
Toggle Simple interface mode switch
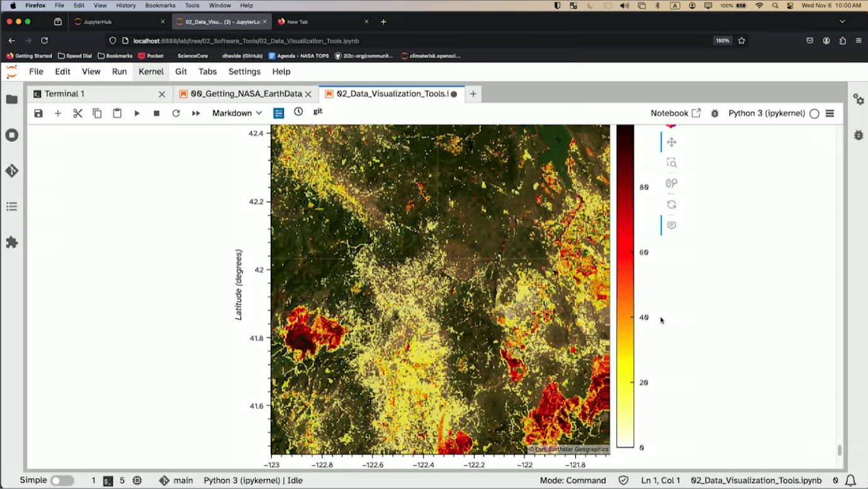pos(62,480)
